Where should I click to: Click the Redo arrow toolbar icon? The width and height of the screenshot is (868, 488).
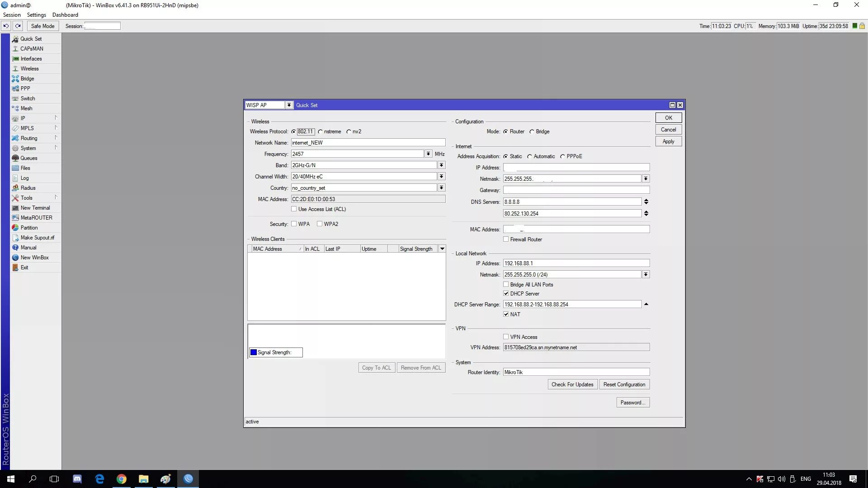[18, 26]
